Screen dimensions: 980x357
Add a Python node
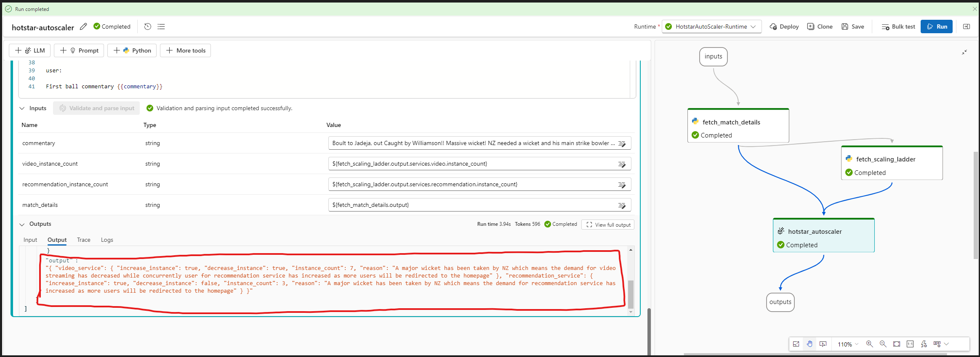[x=132, y=50]
